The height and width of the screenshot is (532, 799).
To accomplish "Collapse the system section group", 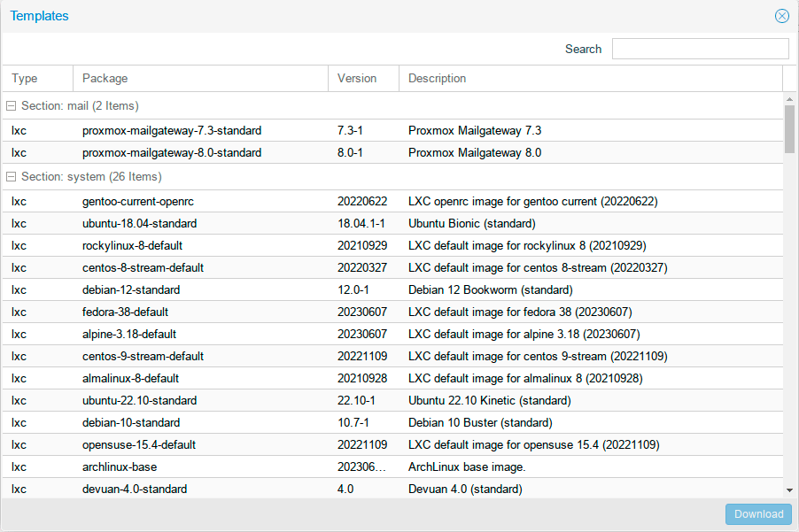I will (x=12, y=177).
